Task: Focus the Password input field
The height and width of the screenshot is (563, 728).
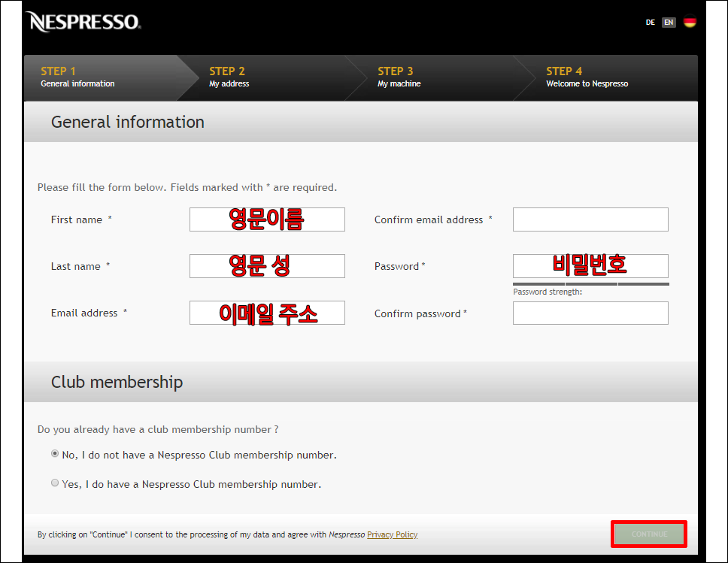Action: (x=590, y=266)
